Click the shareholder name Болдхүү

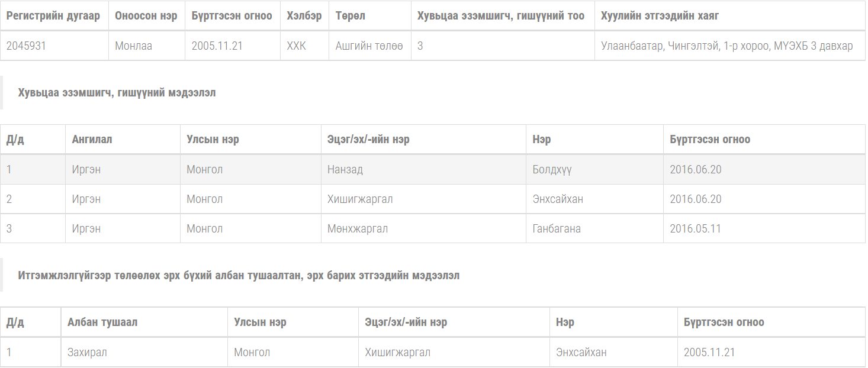point(552,170)
